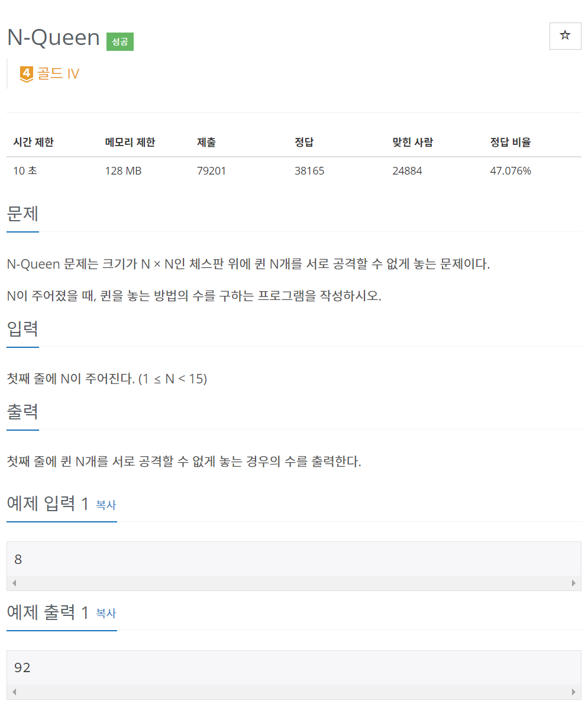The width and height of the screenshot is (588, 710).
Task: Toggle the favorite star button
Action: point(565,35)
